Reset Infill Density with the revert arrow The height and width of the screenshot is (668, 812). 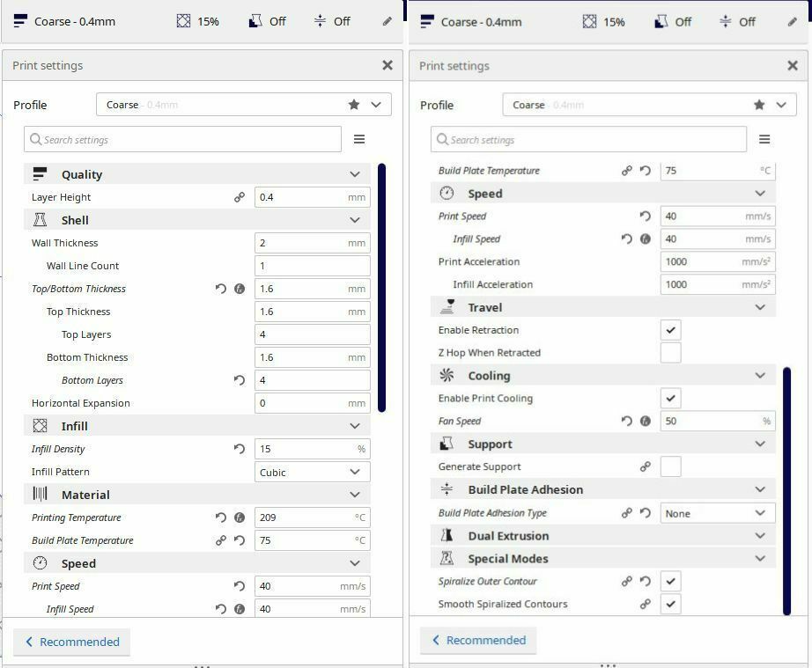pos(239,449)
